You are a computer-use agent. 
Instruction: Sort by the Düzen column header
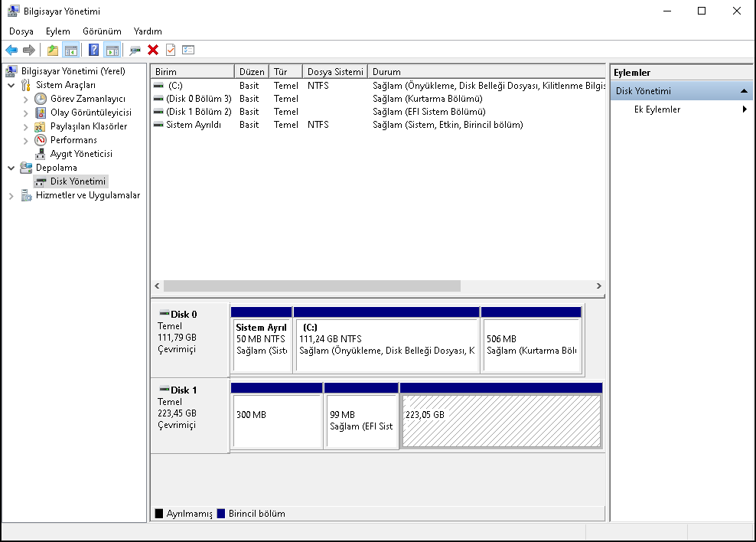(252, 71)
